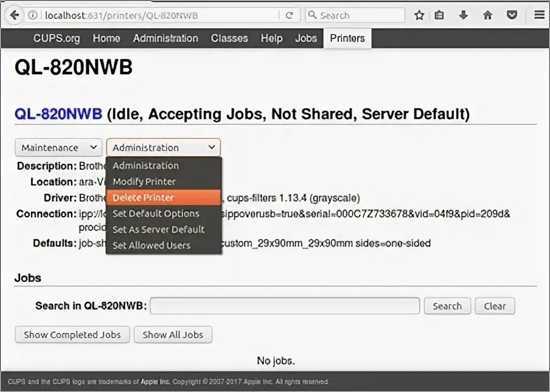
Task: Click the Jobs section heading
Action: [x=28, y=278]
